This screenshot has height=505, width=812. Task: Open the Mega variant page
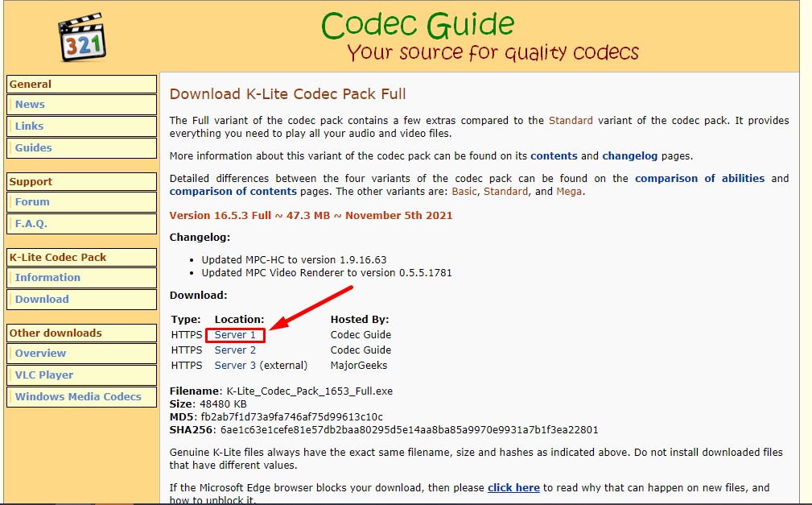[569, 191]
